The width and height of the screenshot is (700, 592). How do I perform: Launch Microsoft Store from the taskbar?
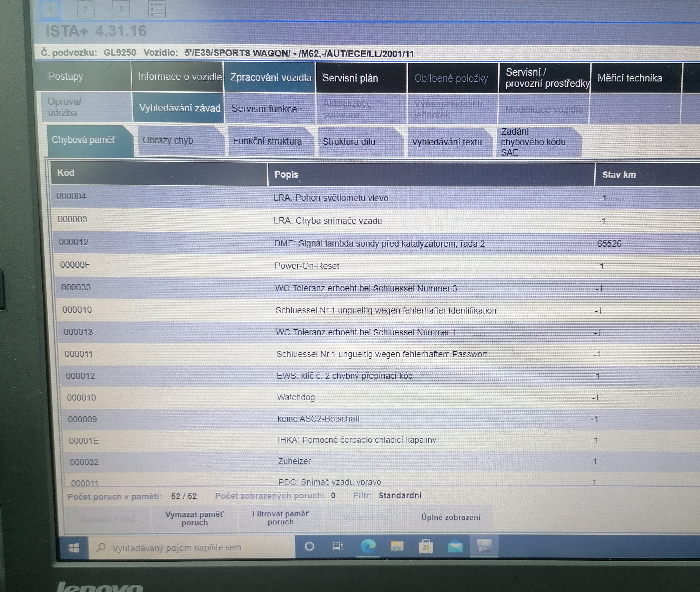click(x=426, y=546)
